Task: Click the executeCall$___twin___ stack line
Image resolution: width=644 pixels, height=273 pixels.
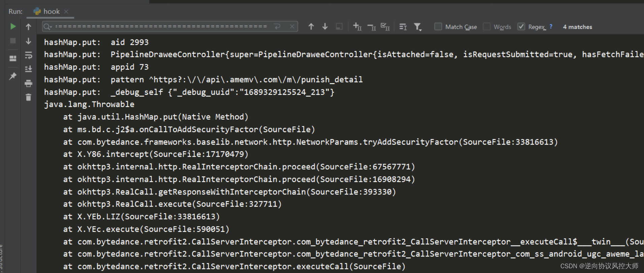Action: [x=353, y=242]
